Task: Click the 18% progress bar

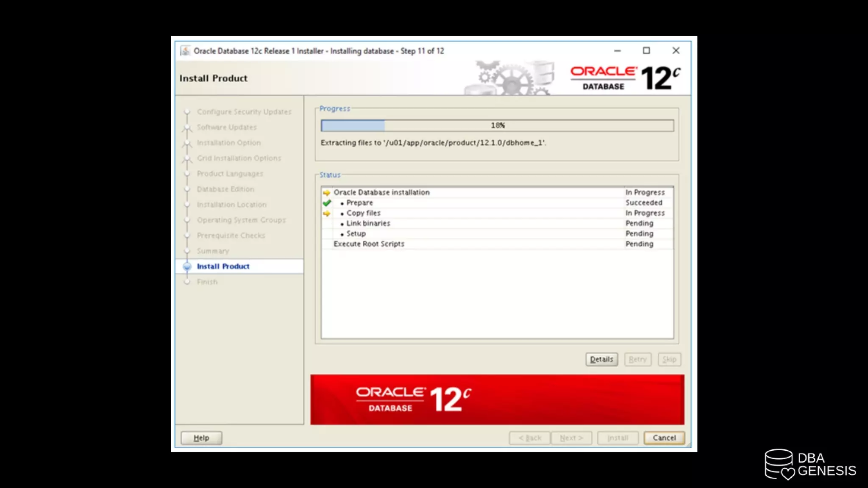Action: tap(497, 125)
